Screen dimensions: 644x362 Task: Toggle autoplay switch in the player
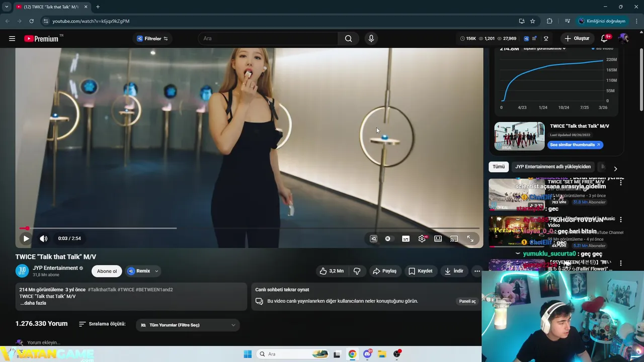pyautogui.click(x=388, y=239)
